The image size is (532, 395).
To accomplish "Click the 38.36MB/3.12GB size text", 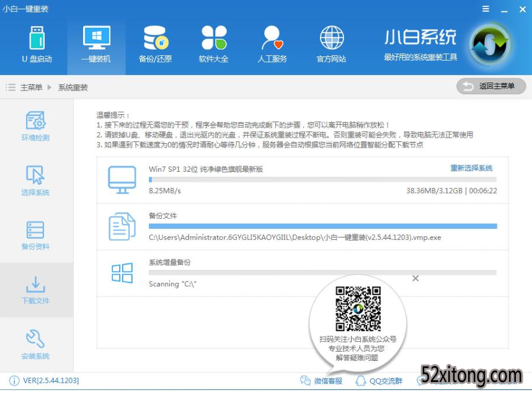I will [x=434, y=191].
